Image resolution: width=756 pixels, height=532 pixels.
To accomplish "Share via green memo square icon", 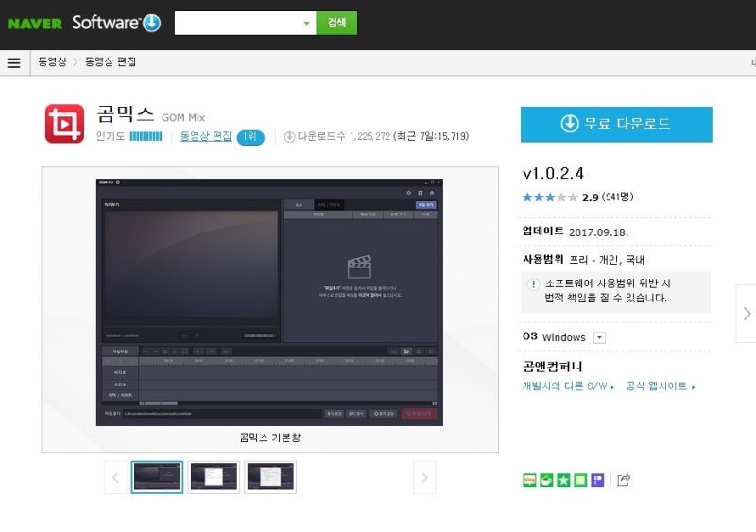I will pos(580,480).
